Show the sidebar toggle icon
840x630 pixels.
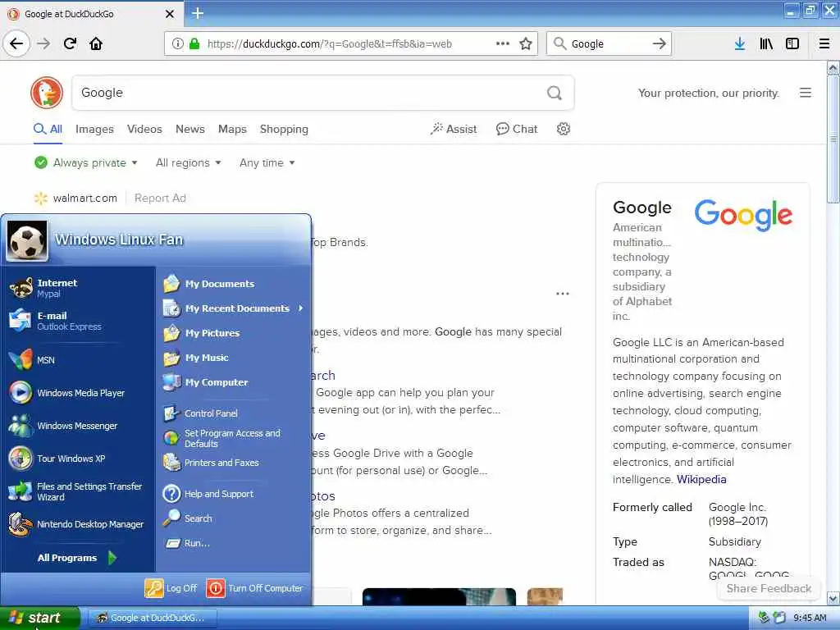tap(792, 43)
